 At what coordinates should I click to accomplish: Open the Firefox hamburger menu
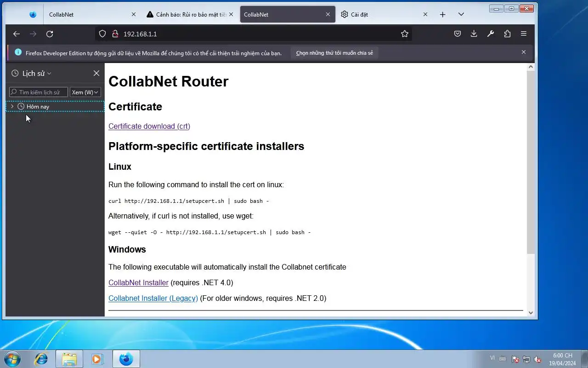tap(524, 34)
